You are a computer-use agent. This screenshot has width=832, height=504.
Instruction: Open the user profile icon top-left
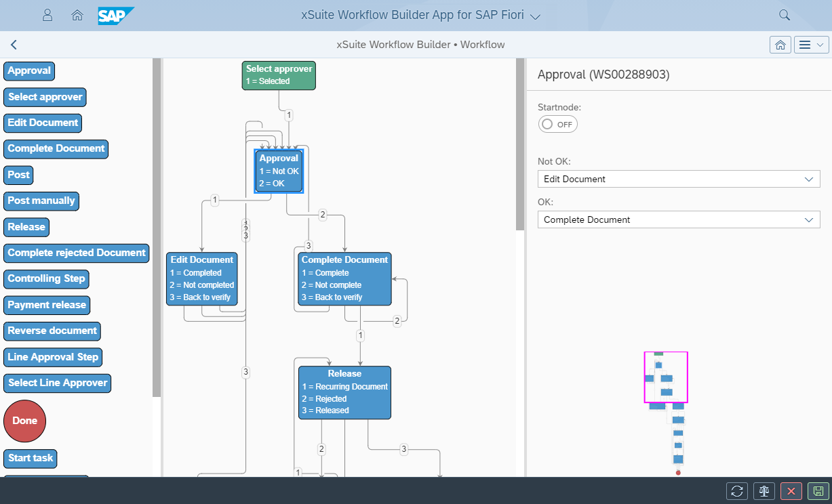47,14
